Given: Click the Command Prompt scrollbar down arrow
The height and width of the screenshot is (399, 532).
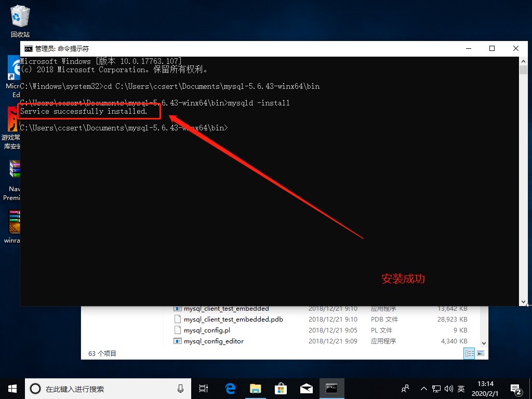Looking at the screenshot, I should tap(523, 302).
